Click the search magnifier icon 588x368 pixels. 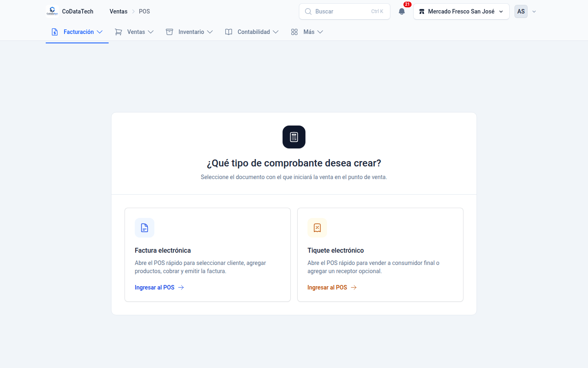click(x=308, y=11)
